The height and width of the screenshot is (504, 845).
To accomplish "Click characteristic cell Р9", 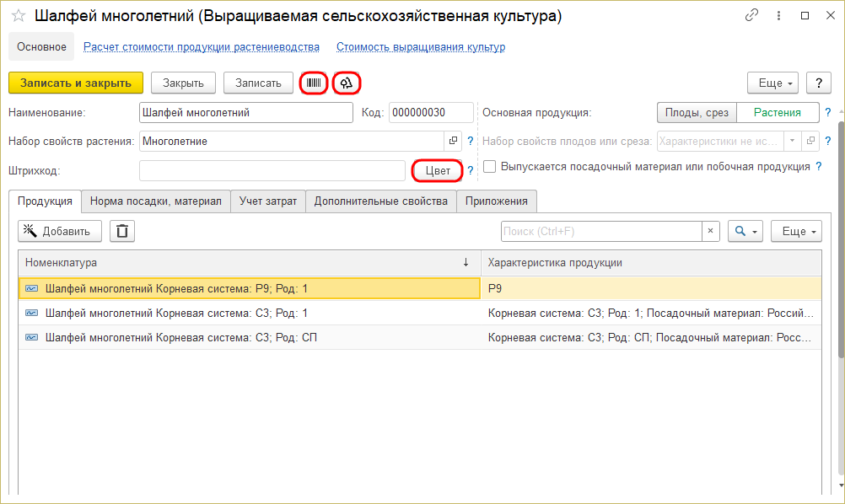I will click(x=652, y=288).
